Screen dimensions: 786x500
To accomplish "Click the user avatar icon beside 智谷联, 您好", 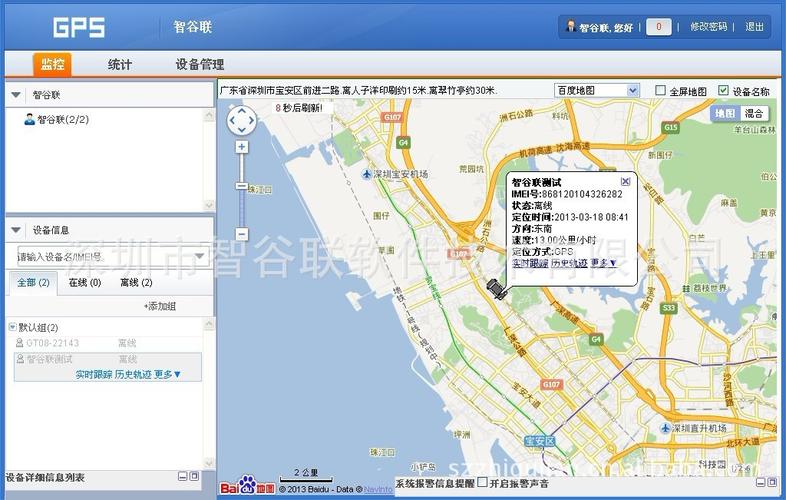I will pyautogui.click(x=570, y=26).
